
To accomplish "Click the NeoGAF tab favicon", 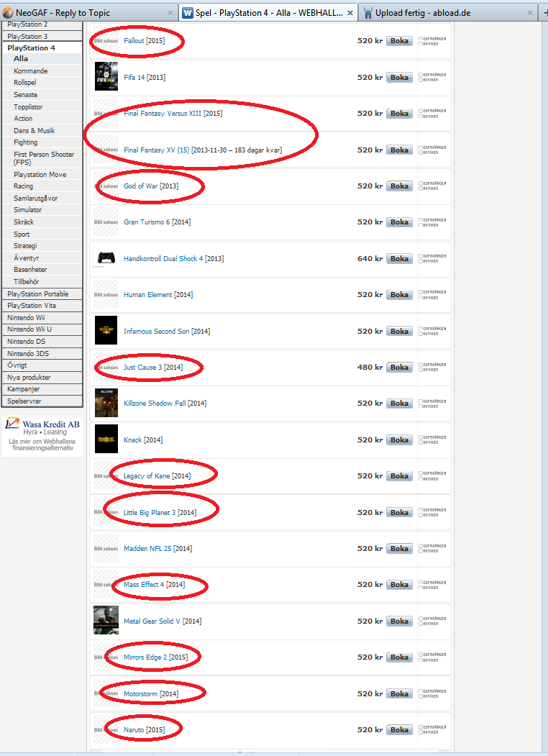I will [x=8, y=13].
